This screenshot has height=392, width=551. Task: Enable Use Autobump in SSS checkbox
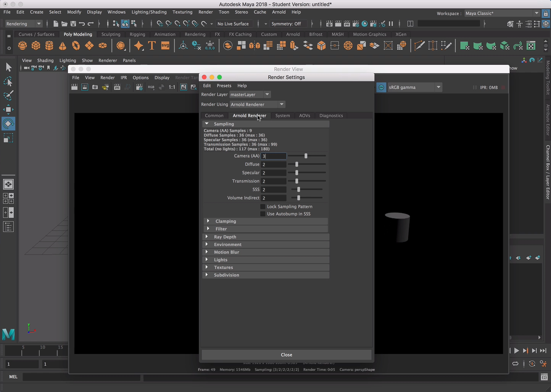(x=263, y=214)
